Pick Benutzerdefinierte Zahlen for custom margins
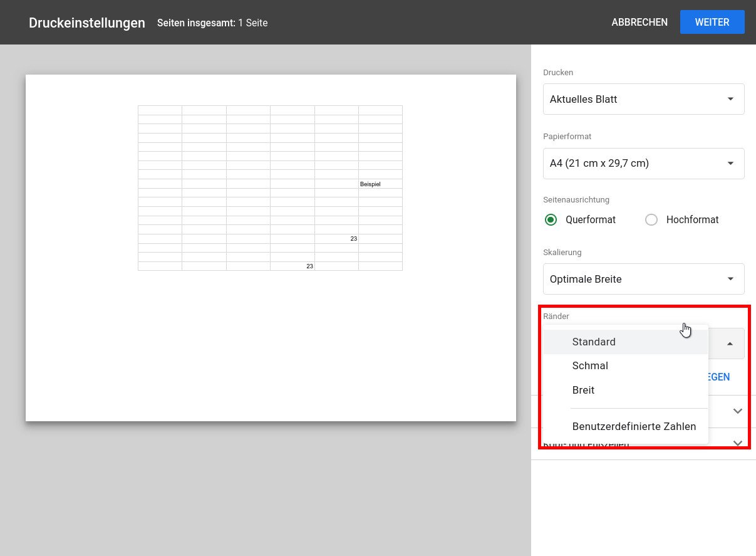This screenshot has width=756, height=556. 634,426
